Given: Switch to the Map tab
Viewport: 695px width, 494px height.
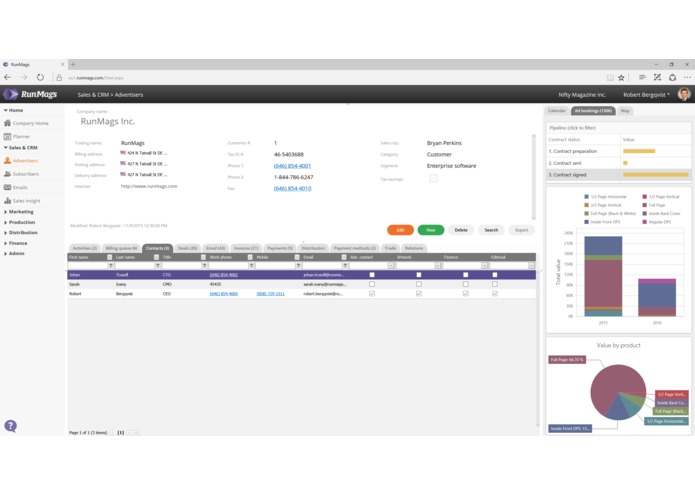Looking at the screenshot, I should click(625, 111).
